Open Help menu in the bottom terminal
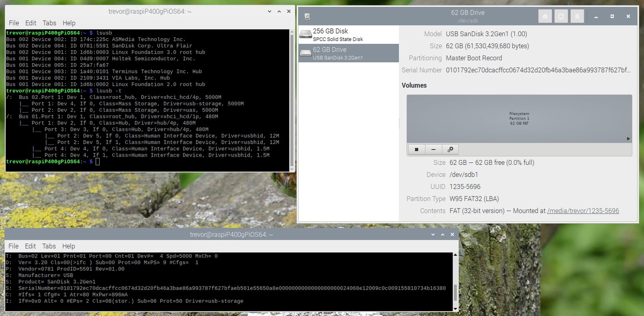The width and height of the screenshot is (644, 316). 69,246
